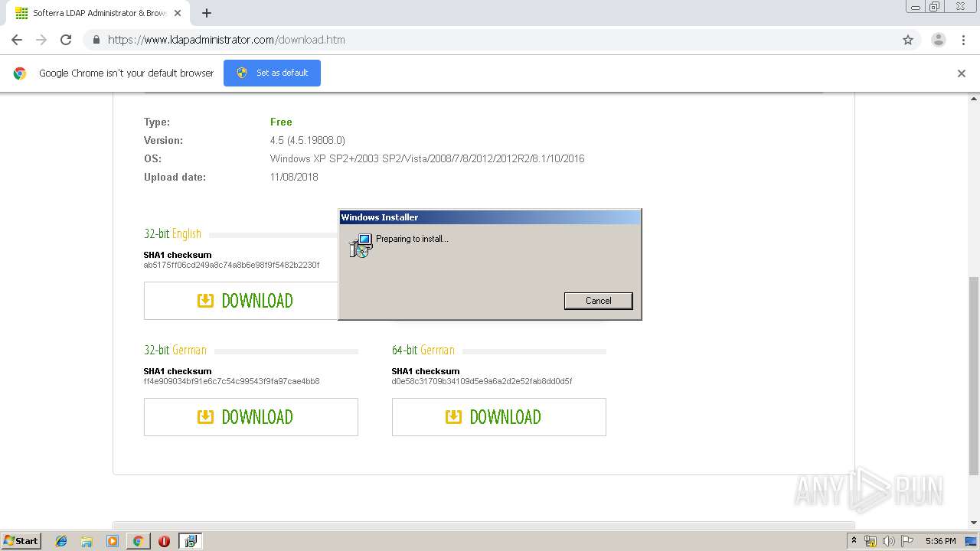Click the version number 4.5 (4.5.19808.0)
This screenshot has height=551, width=980.
(x=307, y=140)
